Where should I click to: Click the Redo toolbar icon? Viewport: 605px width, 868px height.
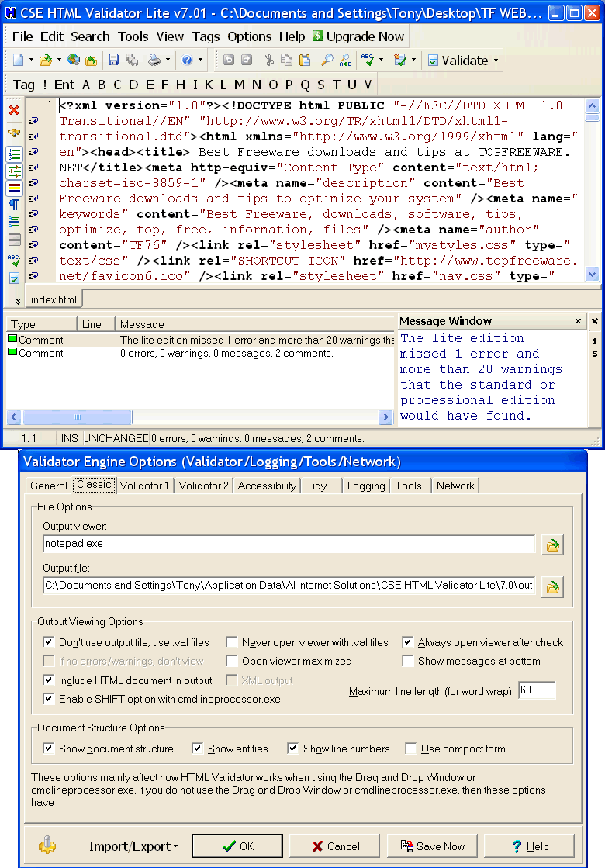click(x=247, y=60)
